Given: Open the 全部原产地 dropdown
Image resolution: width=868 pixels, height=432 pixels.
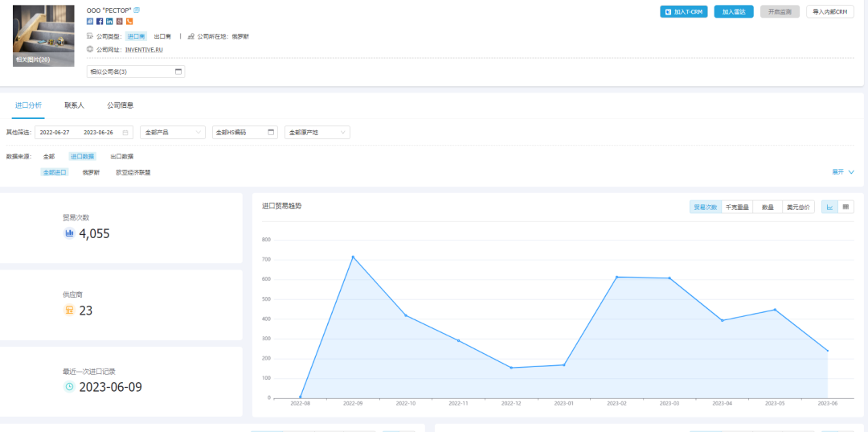Looking at the screenshot, I should tap(317, 132).
